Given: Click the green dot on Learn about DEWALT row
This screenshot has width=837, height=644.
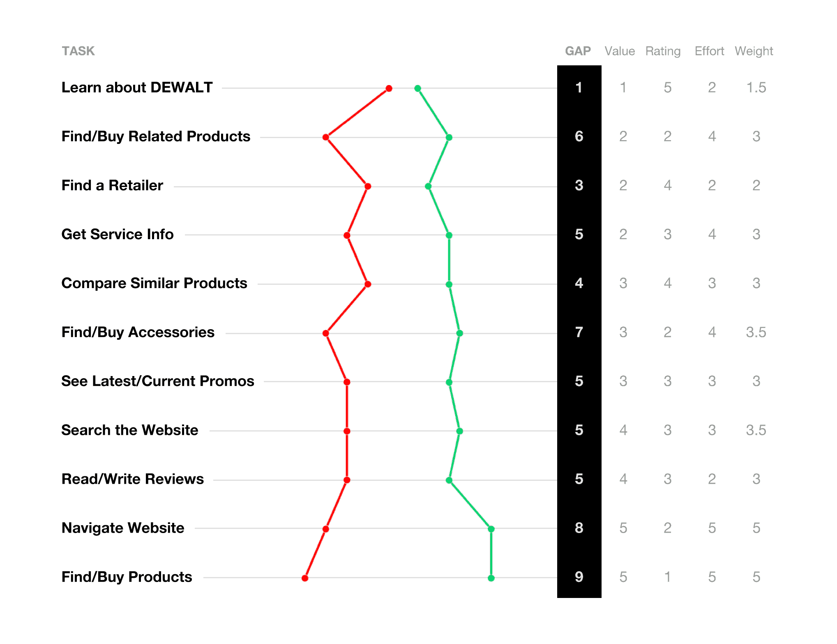Looking at the screenshot, I should [417, 88].
